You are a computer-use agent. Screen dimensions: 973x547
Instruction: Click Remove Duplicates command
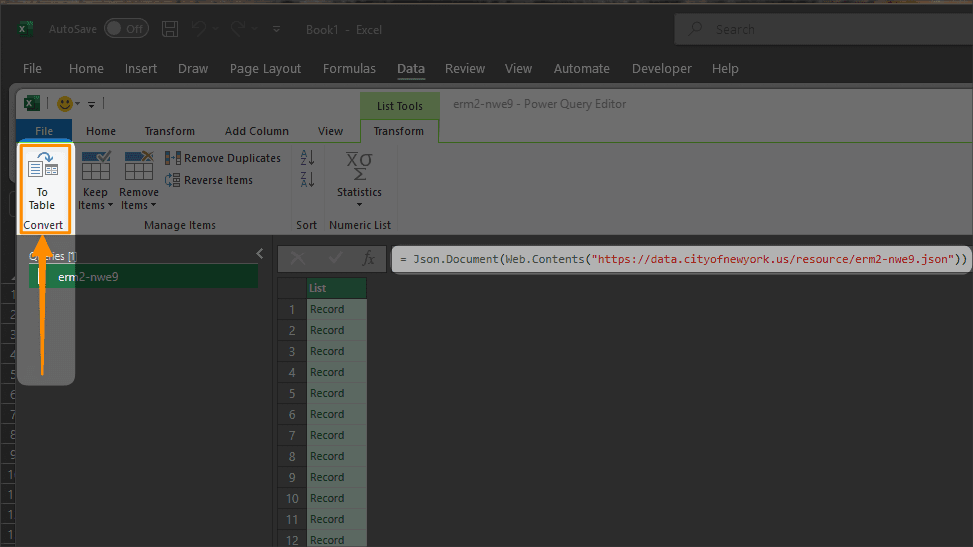223,158
